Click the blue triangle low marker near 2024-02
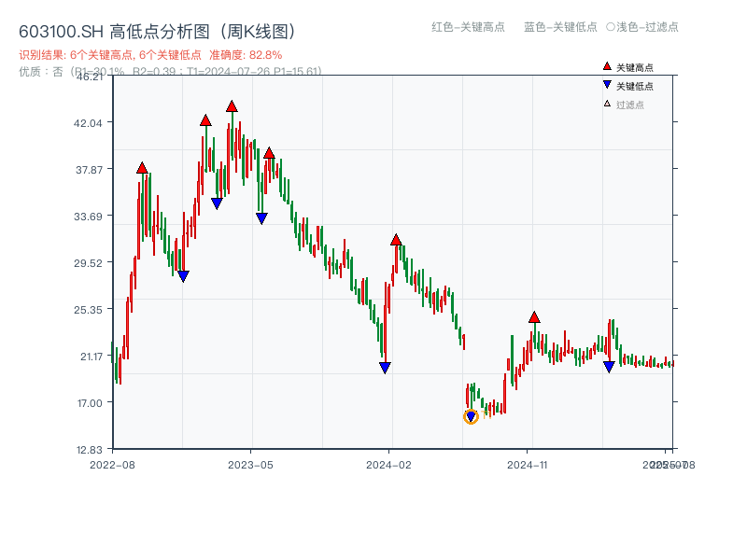 (383, 368)
